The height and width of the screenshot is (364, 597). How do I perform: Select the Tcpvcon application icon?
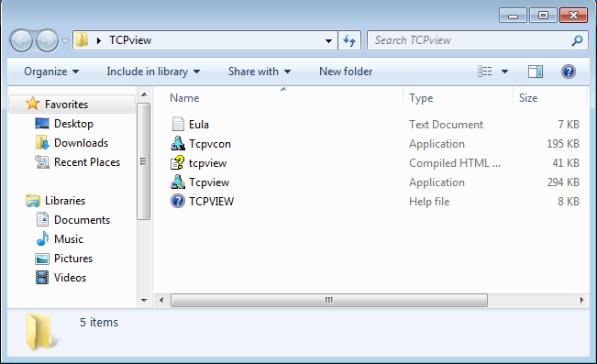pyautogui.click(x=178, y=144)
